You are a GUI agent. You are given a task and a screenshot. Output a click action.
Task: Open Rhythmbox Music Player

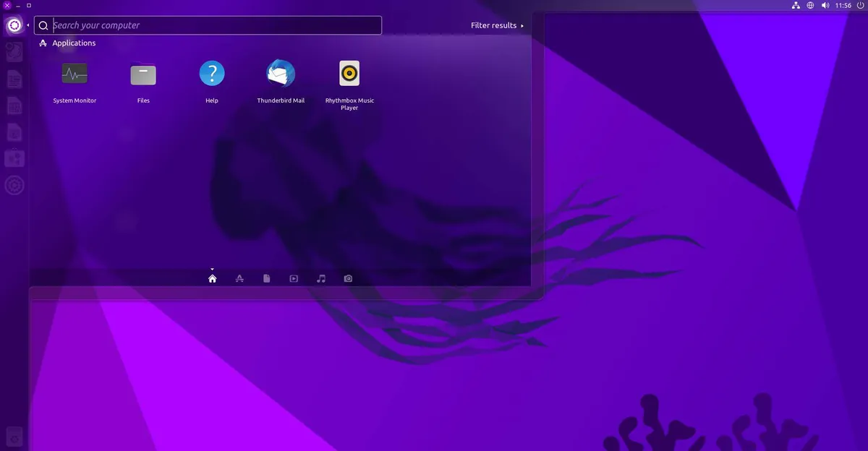[349, 74]
